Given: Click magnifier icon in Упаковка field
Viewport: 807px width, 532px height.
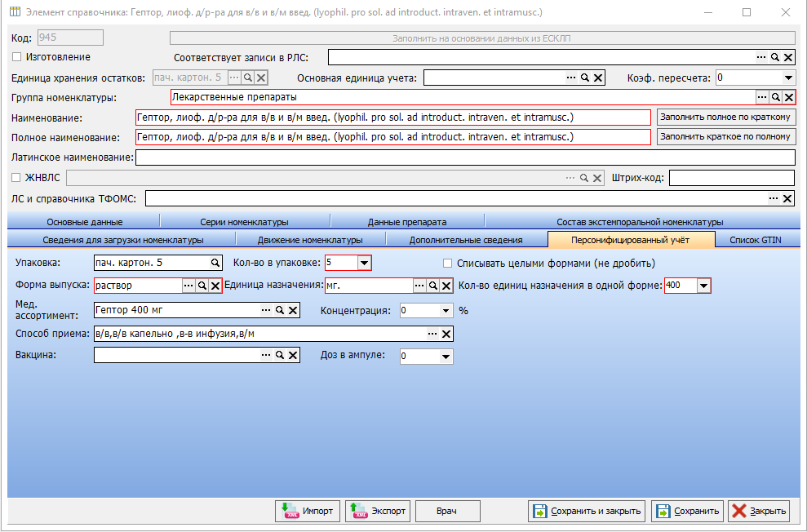Looking at the screenshot, I should click(215, 263).
